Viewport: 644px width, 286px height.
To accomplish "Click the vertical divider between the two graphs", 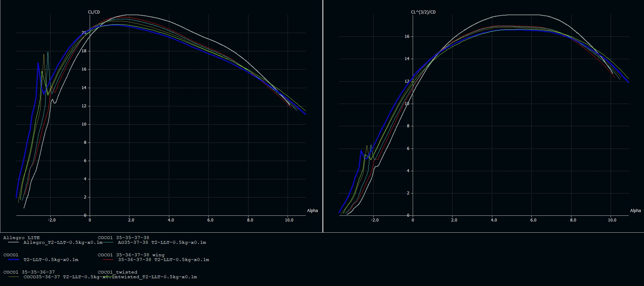I will pyautogui.click(x=323, y=116).
